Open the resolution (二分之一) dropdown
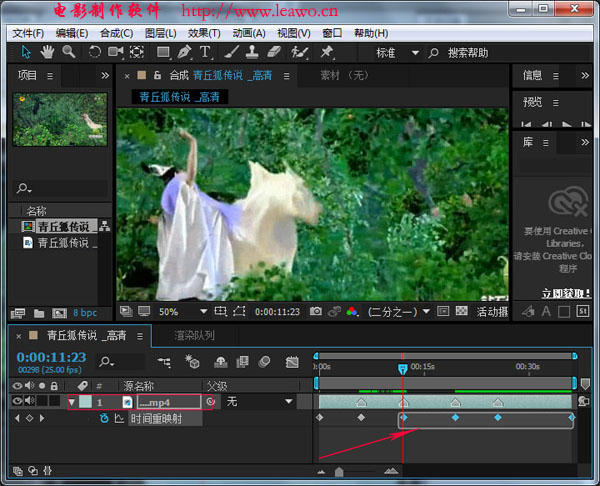 click(x=426, y=311)
